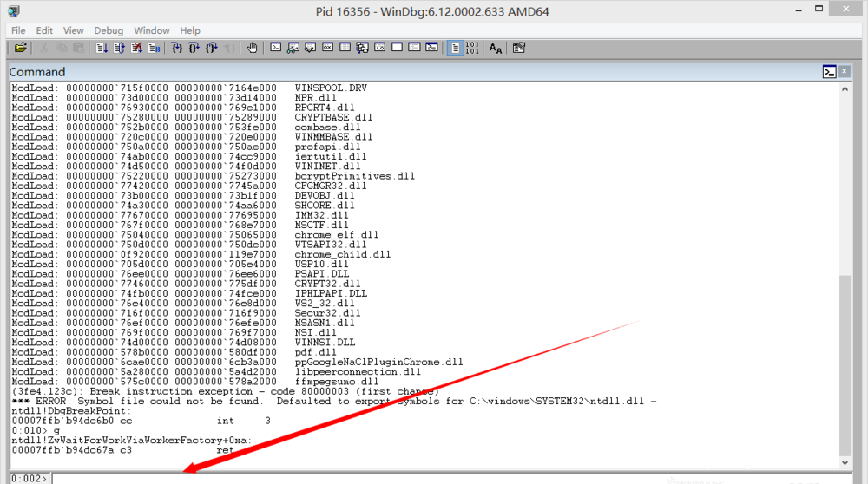Screen dimensions: 868x484
Task: Open the Help menu
Action: 190,30
